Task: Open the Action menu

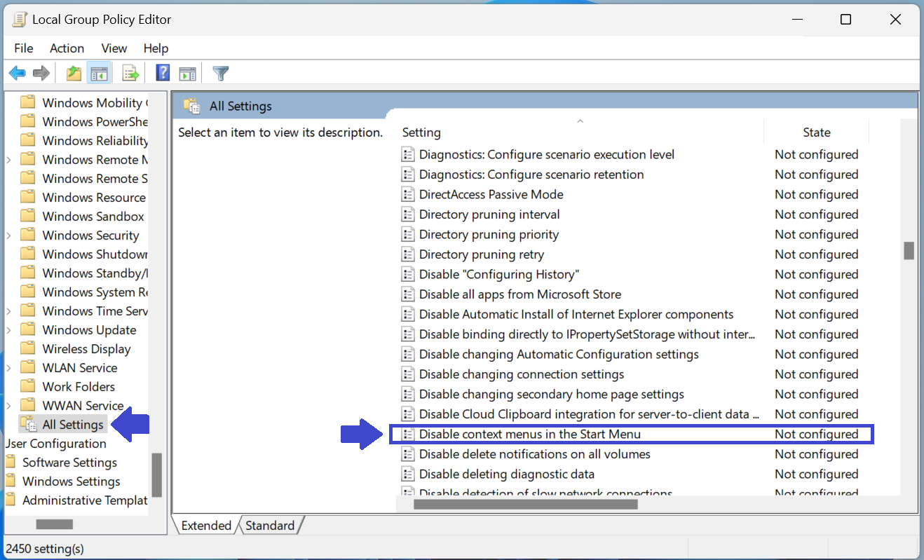Action: (x=67, y=48)
